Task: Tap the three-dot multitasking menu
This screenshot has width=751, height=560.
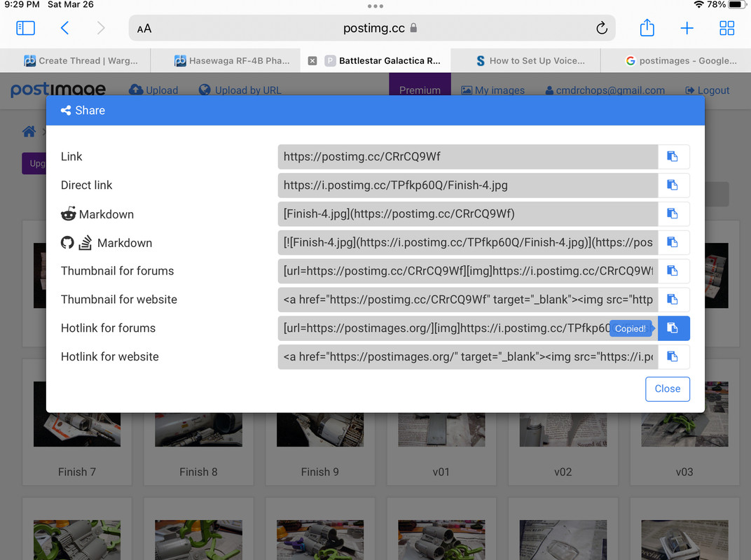Action: pos(375,6)
